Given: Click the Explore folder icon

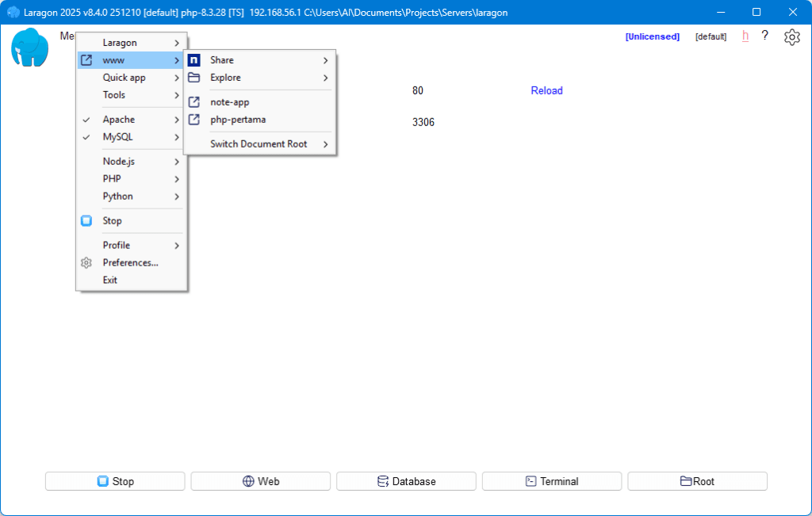Looking at the screenshot, I should [193, 78].
